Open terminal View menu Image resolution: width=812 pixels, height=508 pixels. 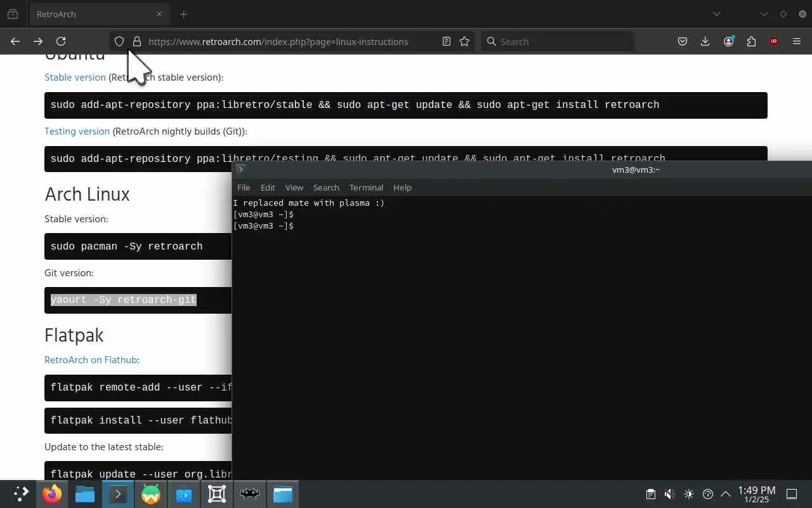click(294, 187)
